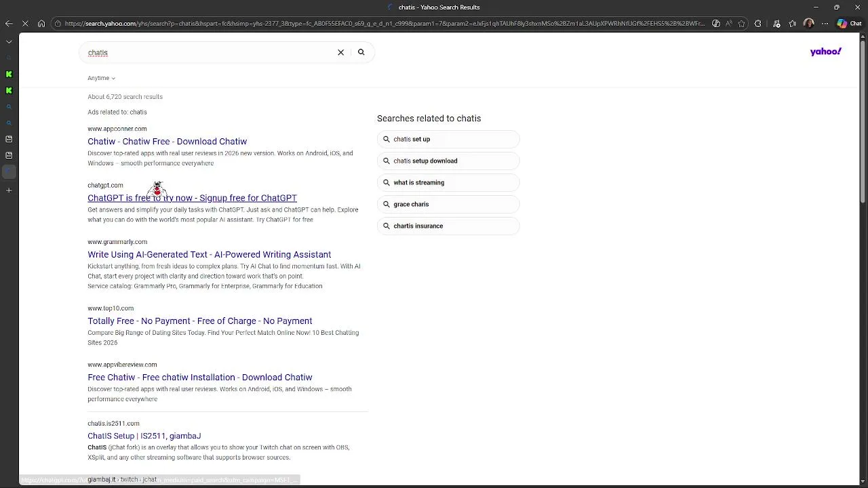Open Chatiw - Chatiw Free - Download Chatiw link
The width and height of the screenshot is (868, 488).
click(x=167, y=142)
